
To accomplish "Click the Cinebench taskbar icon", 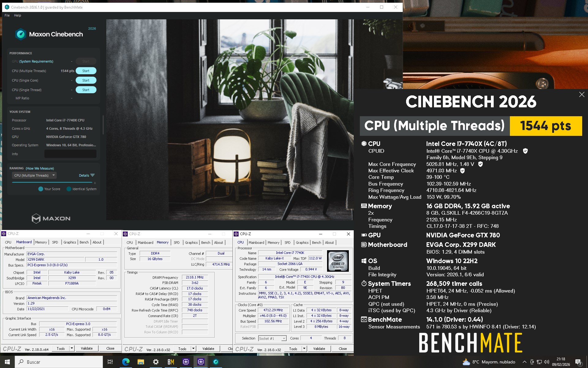I will click(216, 362).
